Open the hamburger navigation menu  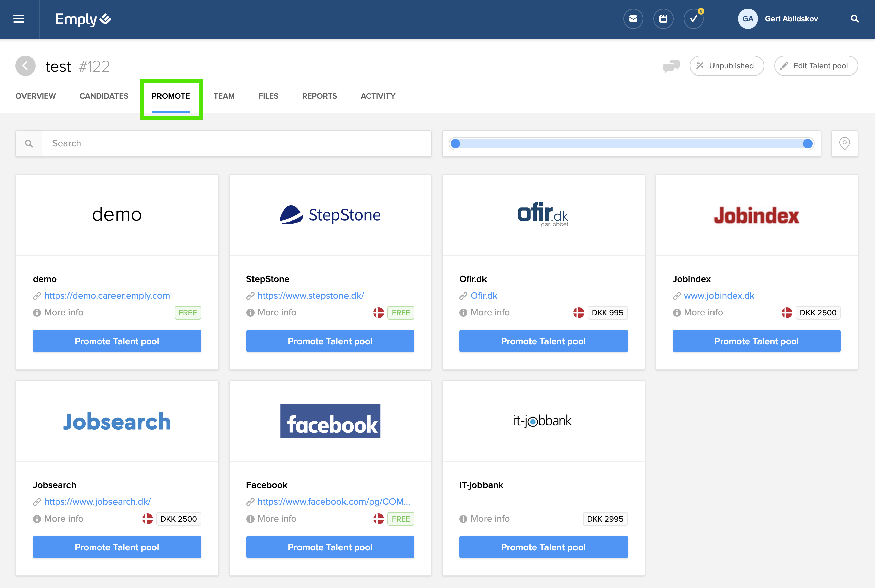(x=19, y=19)
